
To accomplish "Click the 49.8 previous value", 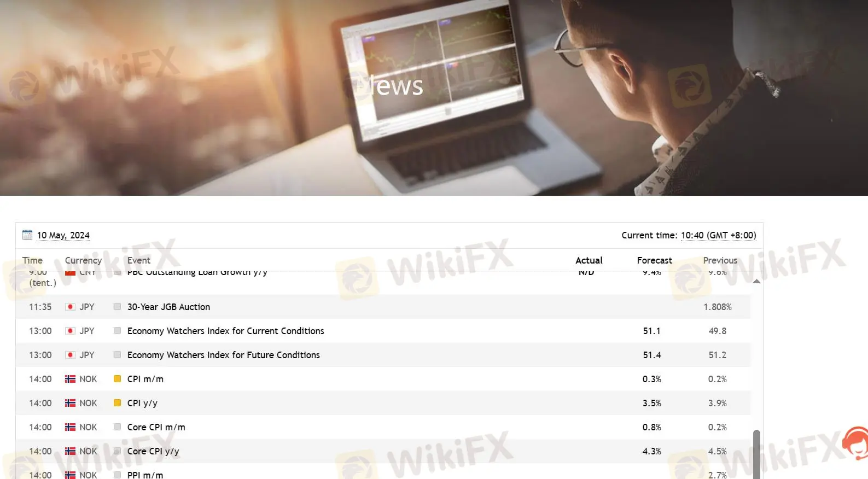I will tap(718, 331).
